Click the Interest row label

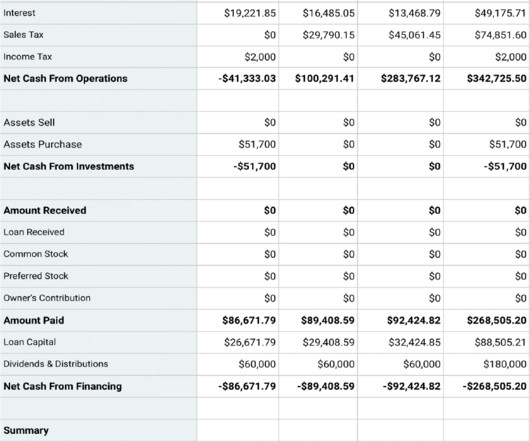(x=19, y=13)
